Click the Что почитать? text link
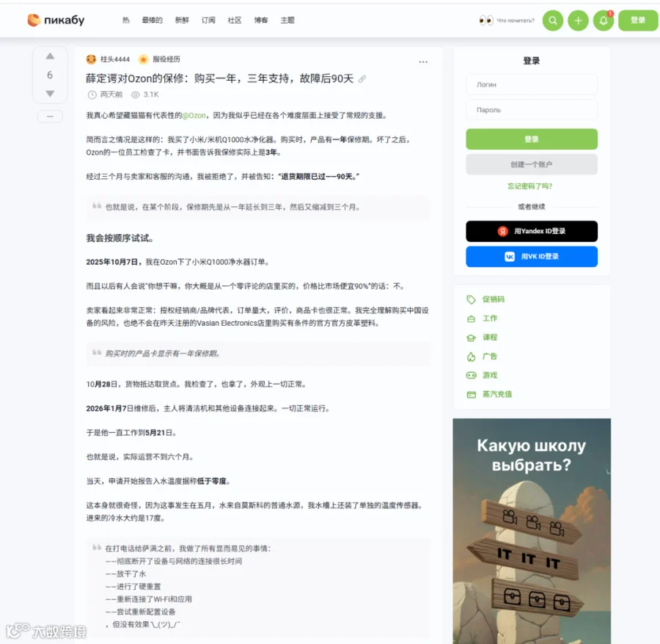 point(516,21)
